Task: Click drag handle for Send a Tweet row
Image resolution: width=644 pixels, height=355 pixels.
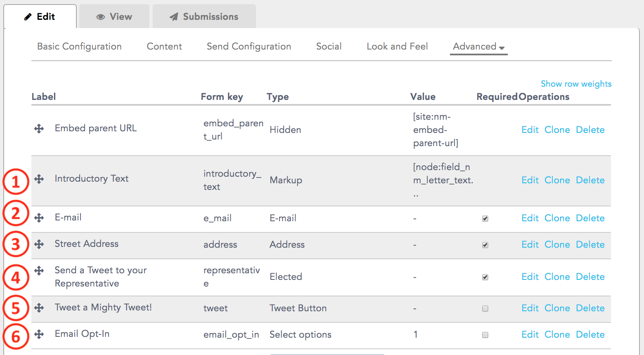Action: click(39, 271)
